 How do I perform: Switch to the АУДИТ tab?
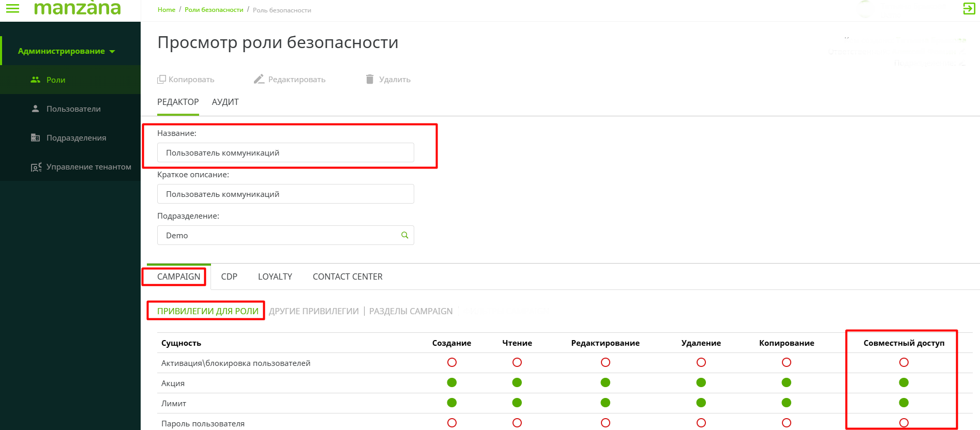[225, 102]
